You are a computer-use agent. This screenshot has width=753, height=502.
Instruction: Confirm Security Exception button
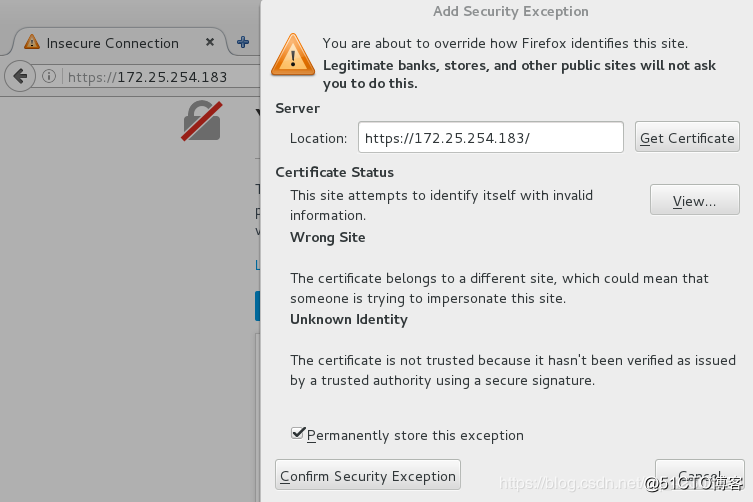tap(368, 475)
